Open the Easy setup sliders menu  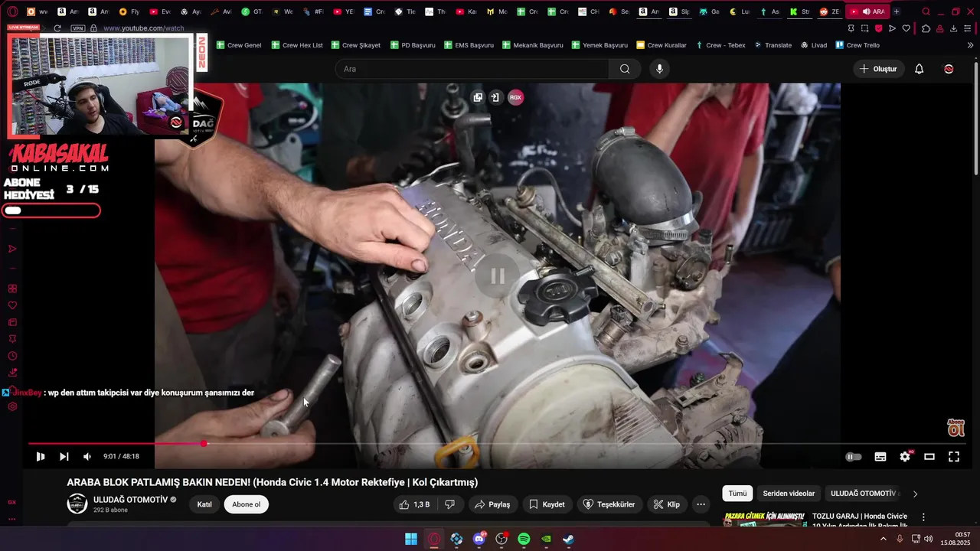click(x=968, y=28)
